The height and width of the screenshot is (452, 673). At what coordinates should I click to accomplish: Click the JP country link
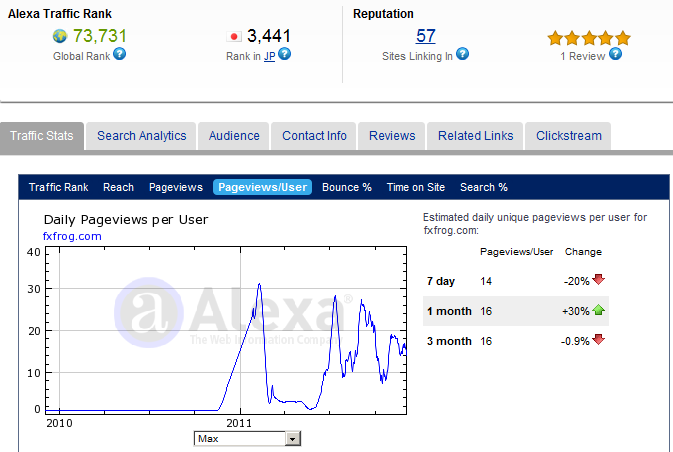pos(270,55)
